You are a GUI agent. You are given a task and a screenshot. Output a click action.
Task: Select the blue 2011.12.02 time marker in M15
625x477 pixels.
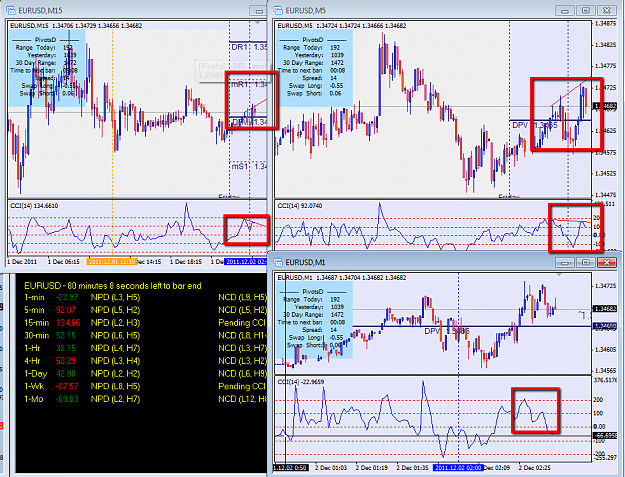click(x=246, y=262)
